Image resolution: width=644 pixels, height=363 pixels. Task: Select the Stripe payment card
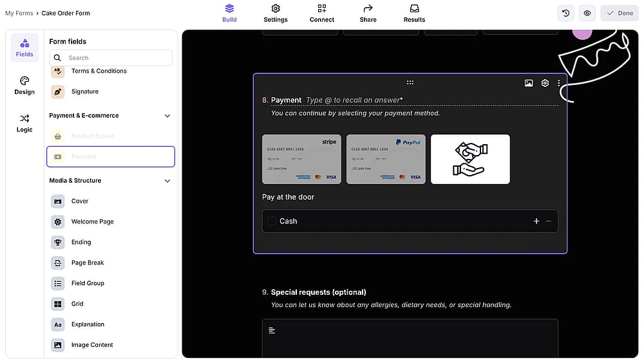[301, 160]
